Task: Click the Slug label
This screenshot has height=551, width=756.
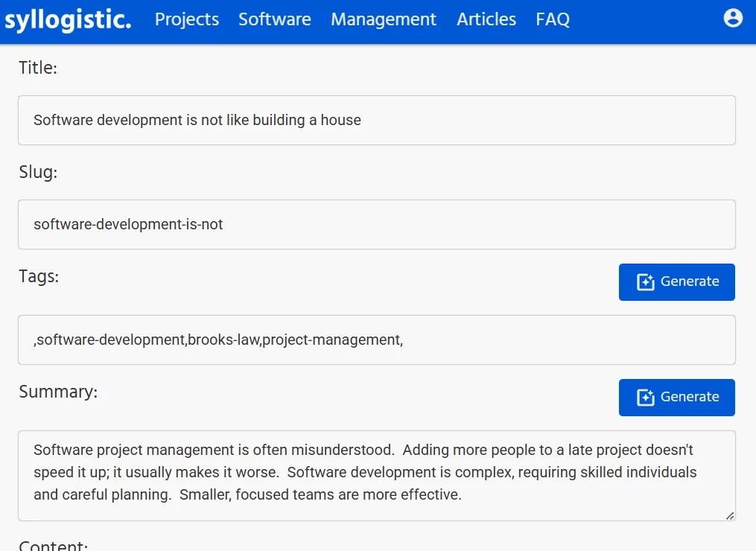Action: pyautogui.click(x=38, y=172)
